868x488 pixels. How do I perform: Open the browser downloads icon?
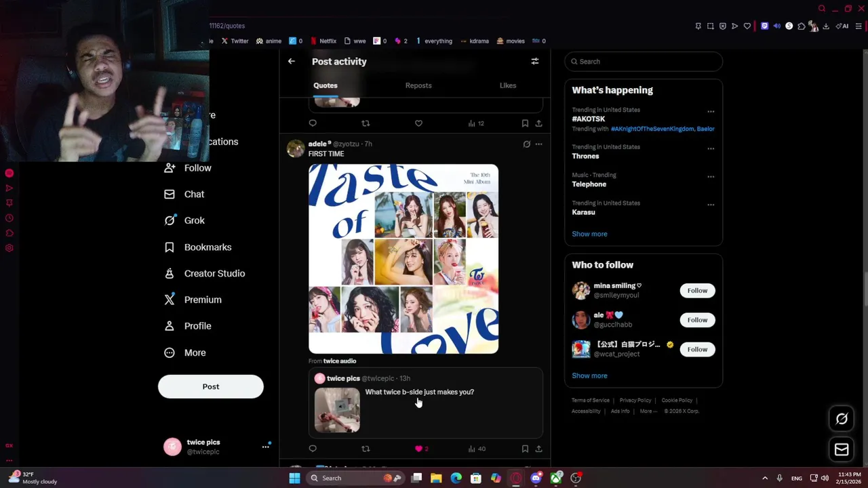click(x=825, y=26)
